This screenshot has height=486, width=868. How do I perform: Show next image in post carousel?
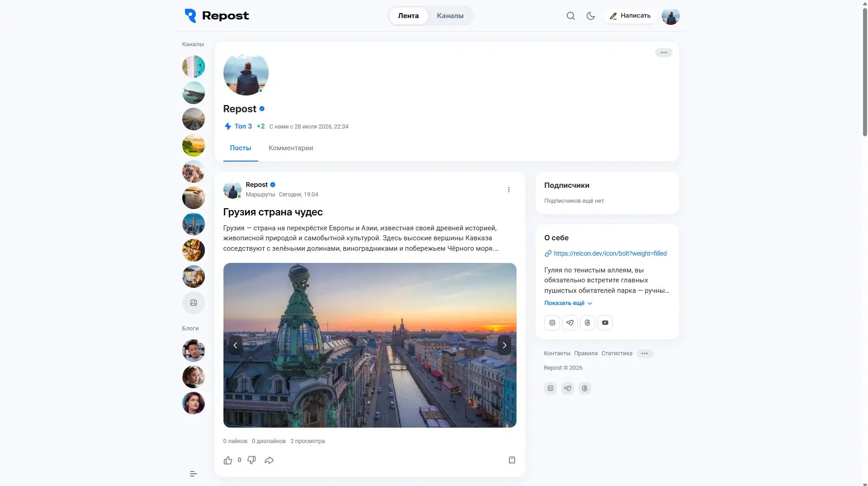coord(504,345)
